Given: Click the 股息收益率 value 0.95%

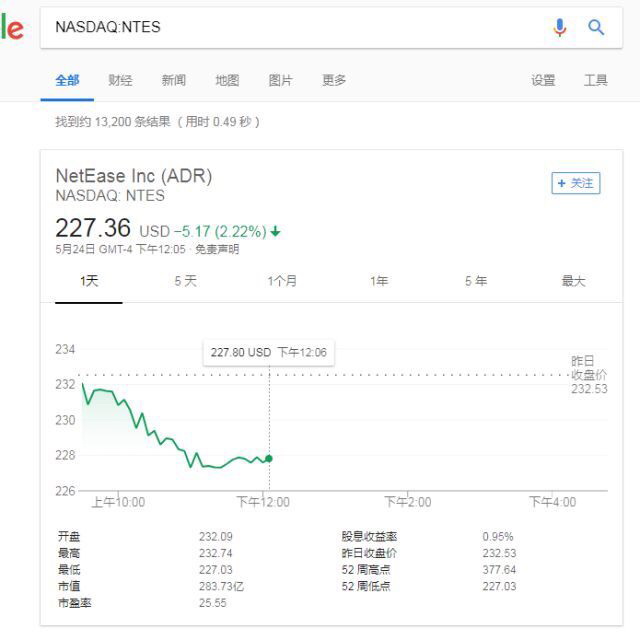Looking at the screenshot, I should pyautogui.click(x=498, y=536).
